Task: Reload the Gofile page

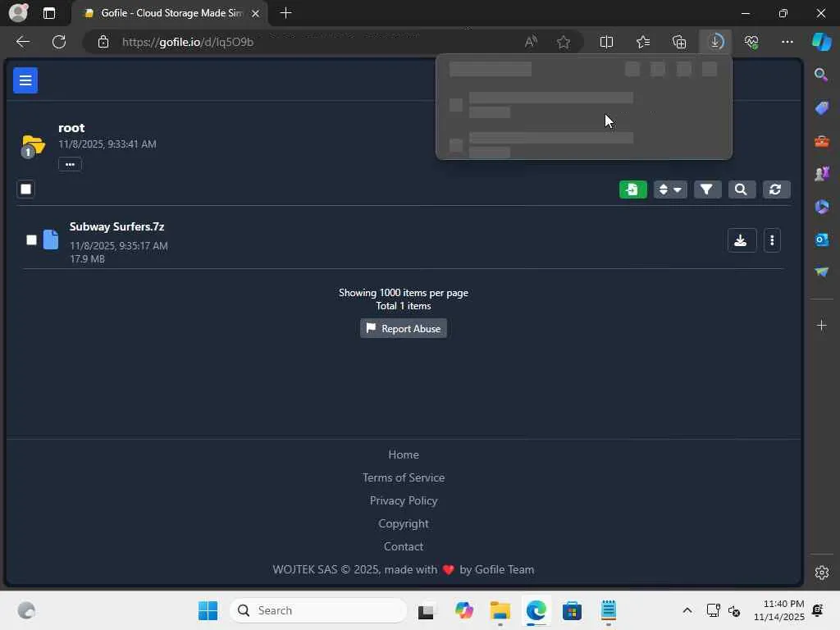Action: [x=59, y=42]
